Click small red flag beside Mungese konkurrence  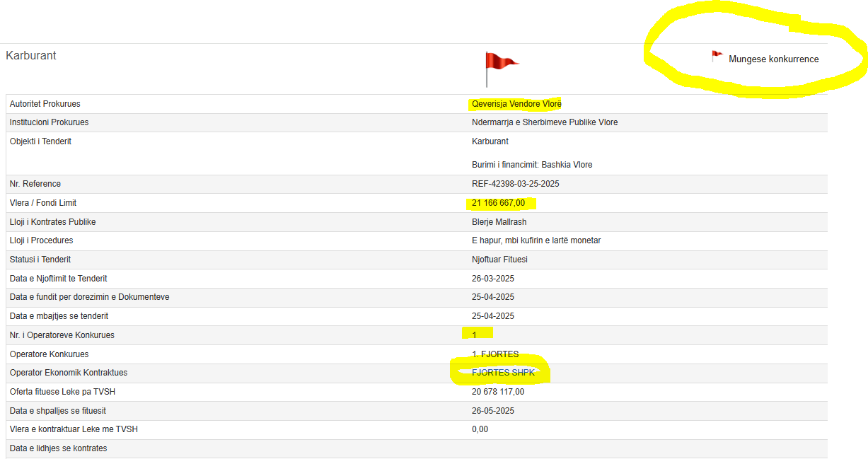717,57
